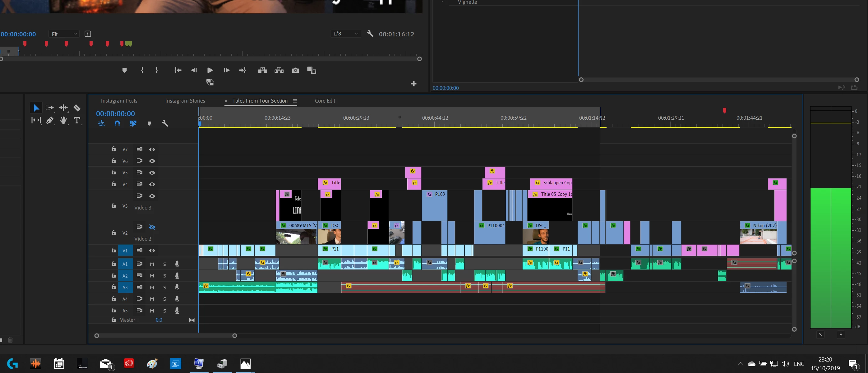
Task: Select the Hand tool
Action: tap(63, 120)
